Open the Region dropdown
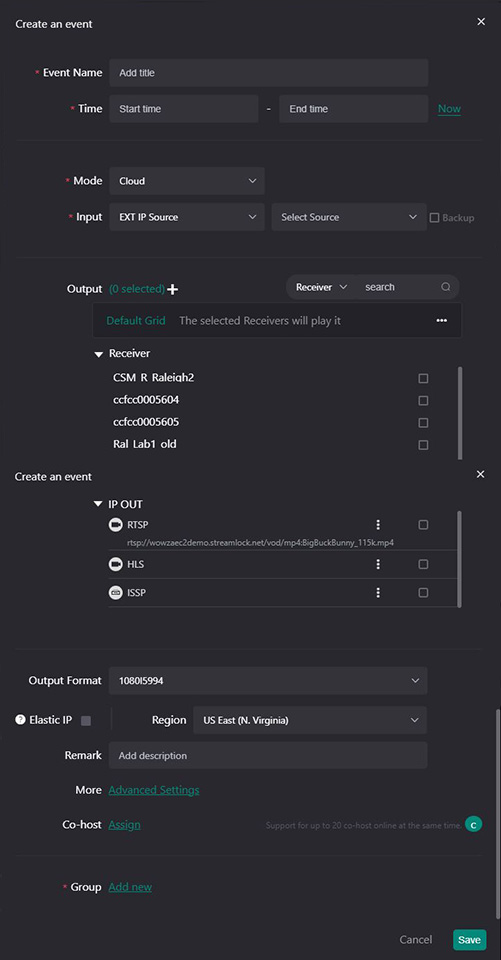The image size is (501, 960). tap(310, 720)
